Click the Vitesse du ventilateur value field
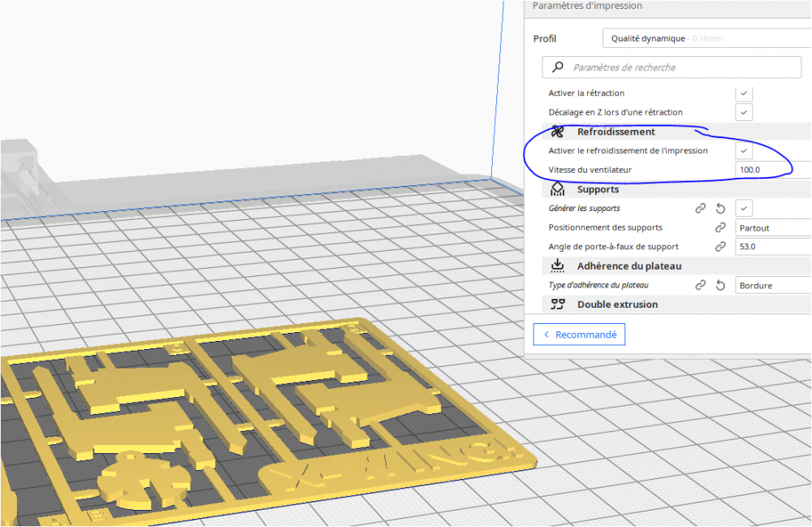This screenshot has width=812, height=527. pyautogui.click(x=773, y=170)
